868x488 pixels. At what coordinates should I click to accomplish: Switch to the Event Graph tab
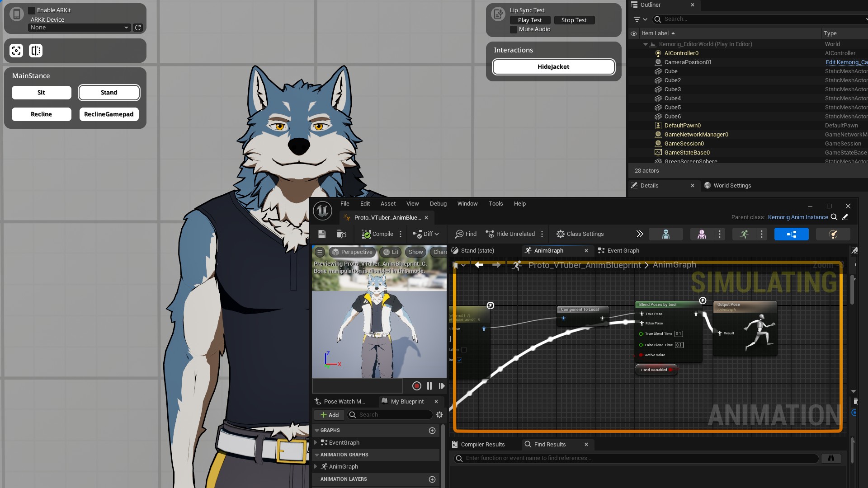(623, 251)
